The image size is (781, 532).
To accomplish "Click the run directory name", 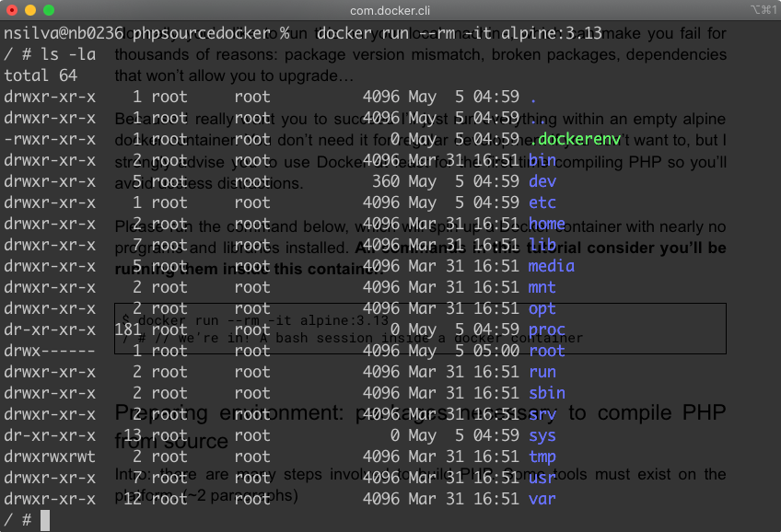I will pos(542,372).
